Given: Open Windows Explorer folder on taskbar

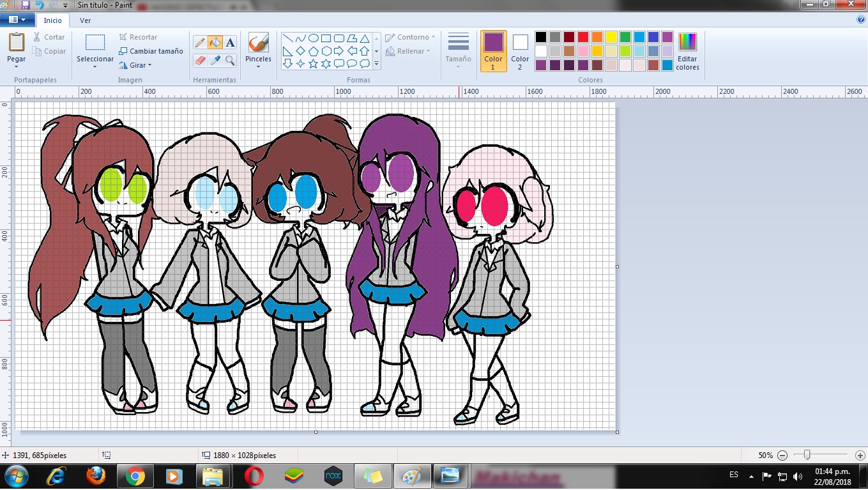Looking at the screenshot, I should pos(213,477).
